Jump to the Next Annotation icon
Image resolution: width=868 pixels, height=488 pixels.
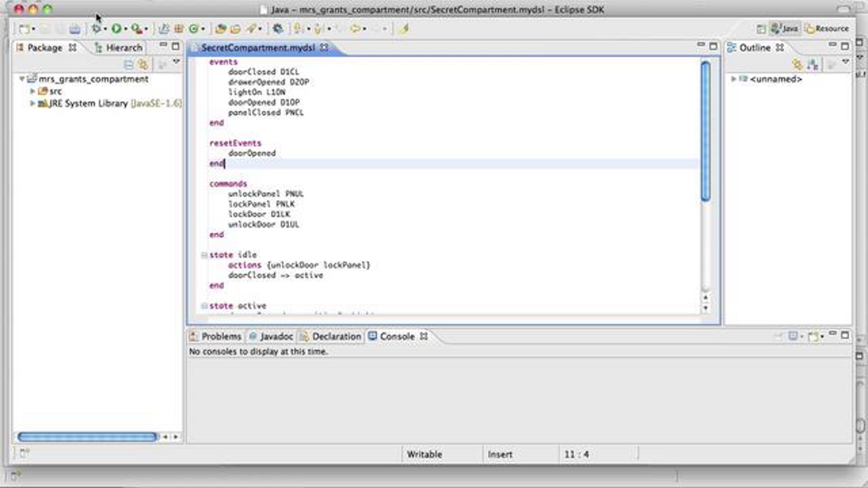click(298, 29)
